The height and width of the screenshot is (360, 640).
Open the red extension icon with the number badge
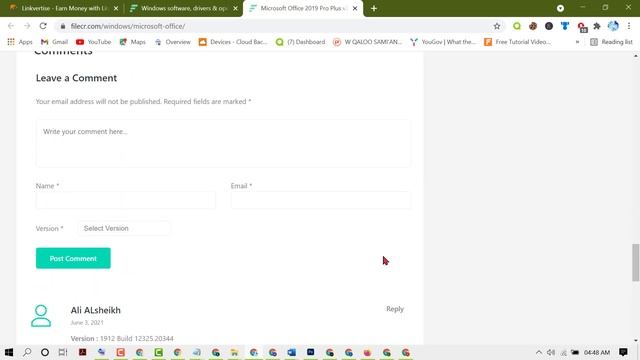pyautogui.click(x=582, y=27)
